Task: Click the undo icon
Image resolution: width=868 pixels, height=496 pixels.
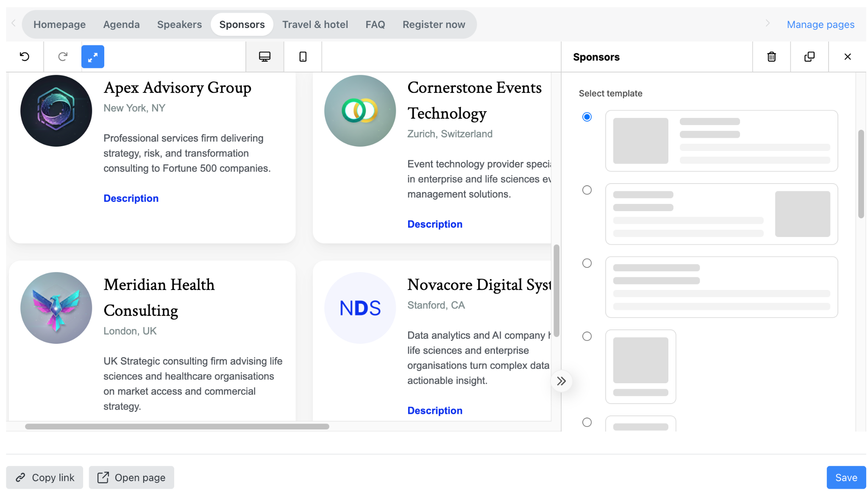Action: tap(25, 56)
